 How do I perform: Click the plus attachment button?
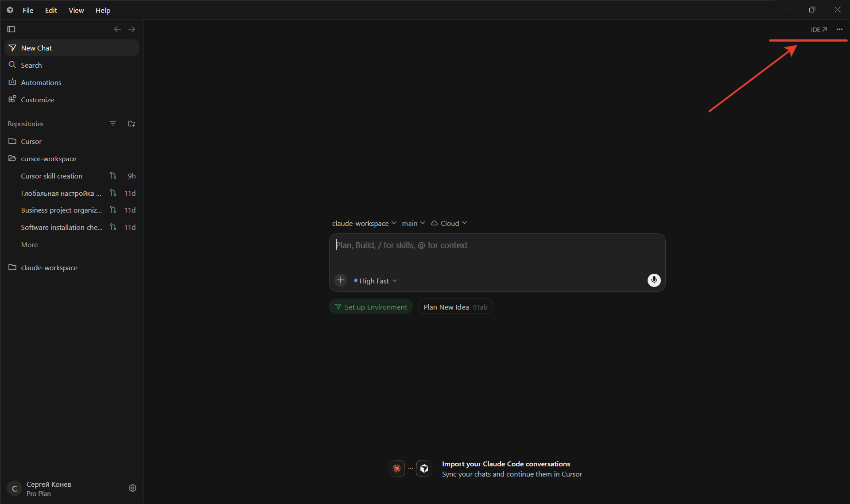[341, 280]
